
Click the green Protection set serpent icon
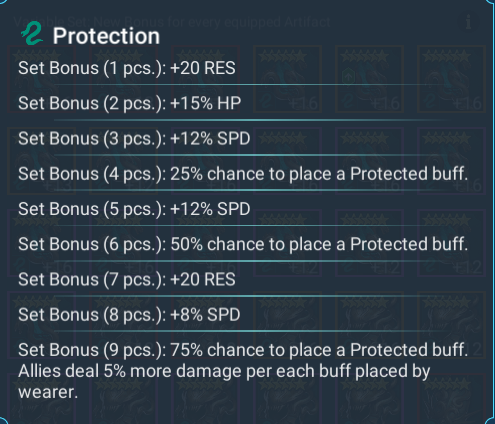pyautogui.click(x=32, y=33)
